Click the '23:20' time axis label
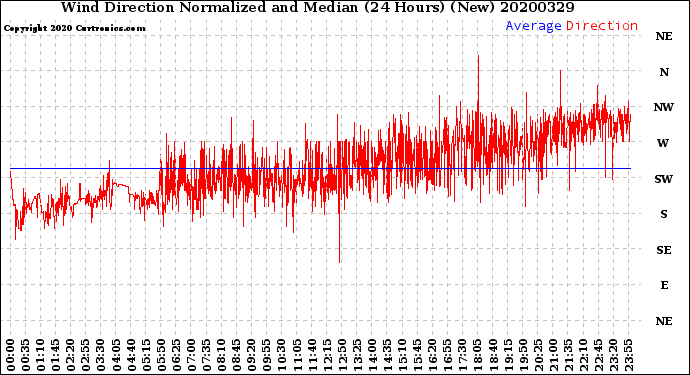The image size is (690, 375). (613, 355)
